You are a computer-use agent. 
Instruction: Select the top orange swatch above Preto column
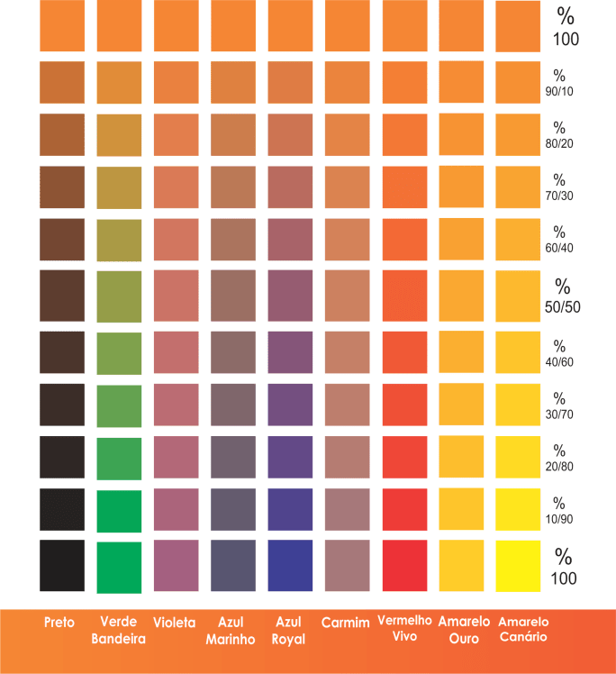click(x=62, y=26)
